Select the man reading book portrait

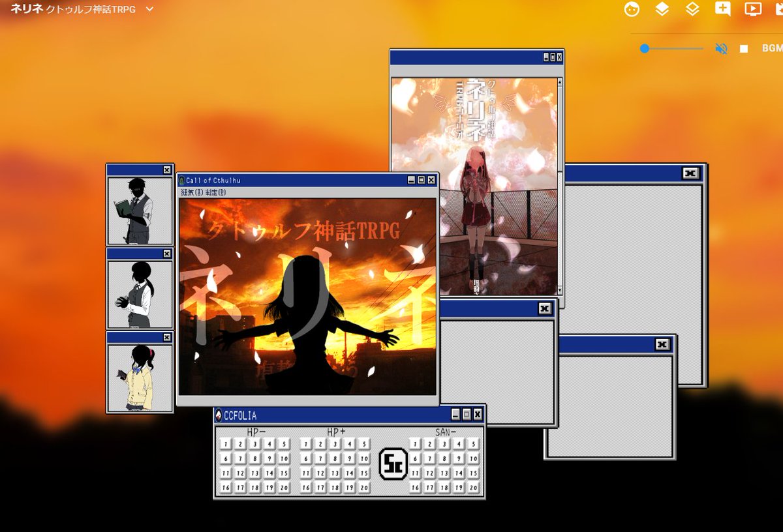coord(140,211)
